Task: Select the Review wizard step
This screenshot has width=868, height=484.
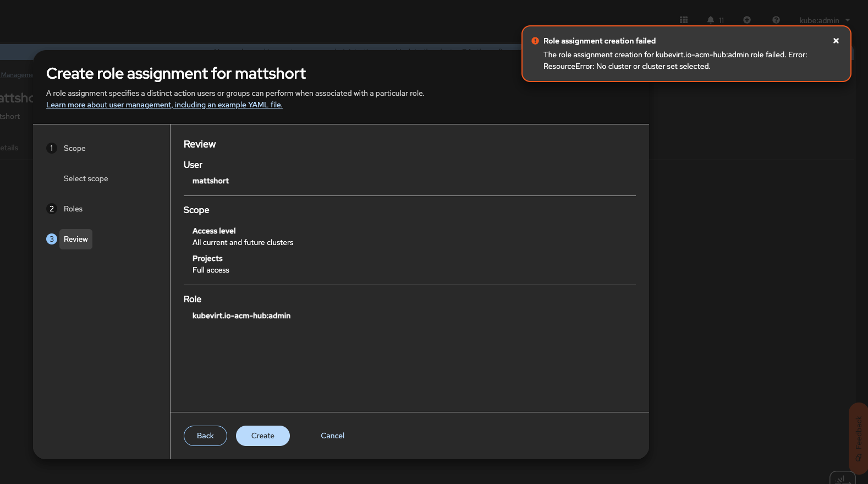Action: coord(76,239)
